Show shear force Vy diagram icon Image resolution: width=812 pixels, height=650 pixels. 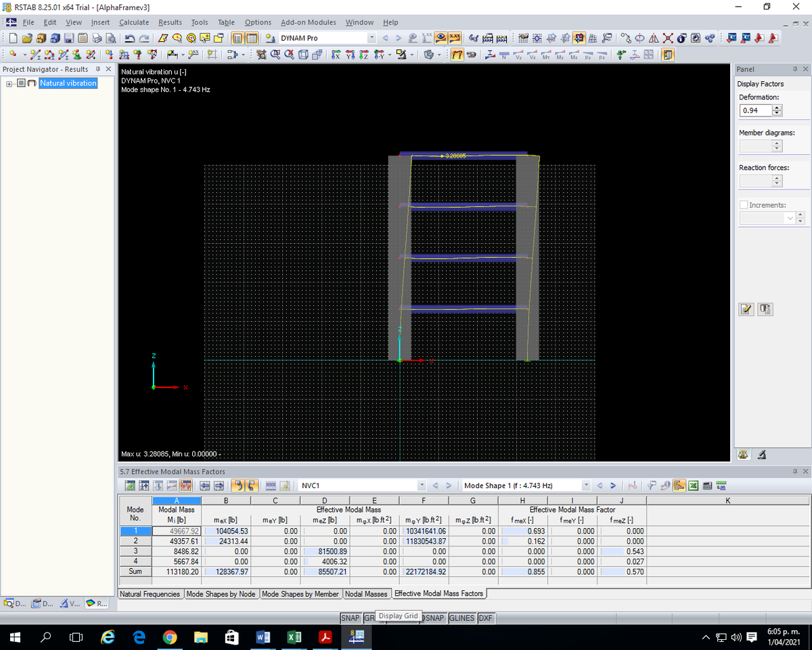click(519, 54)
